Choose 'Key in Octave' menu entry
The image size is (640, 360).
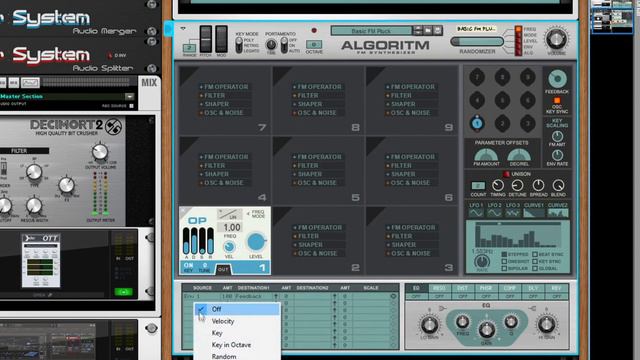237,345
